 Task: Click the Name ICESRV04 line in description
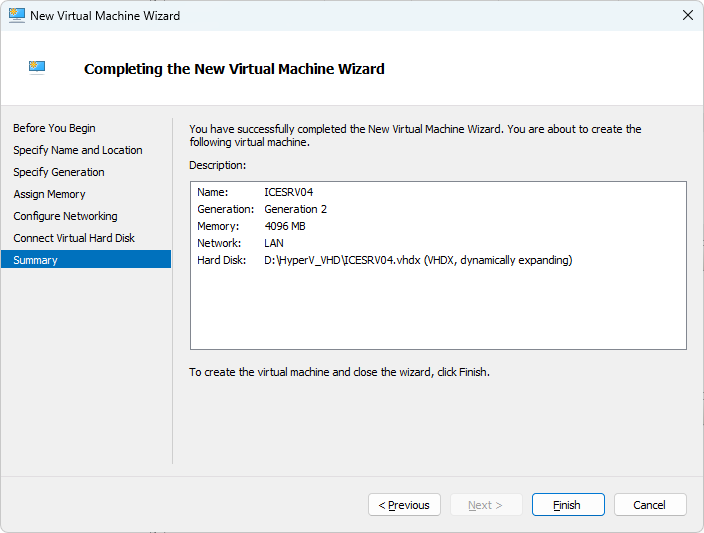[255, 192]
